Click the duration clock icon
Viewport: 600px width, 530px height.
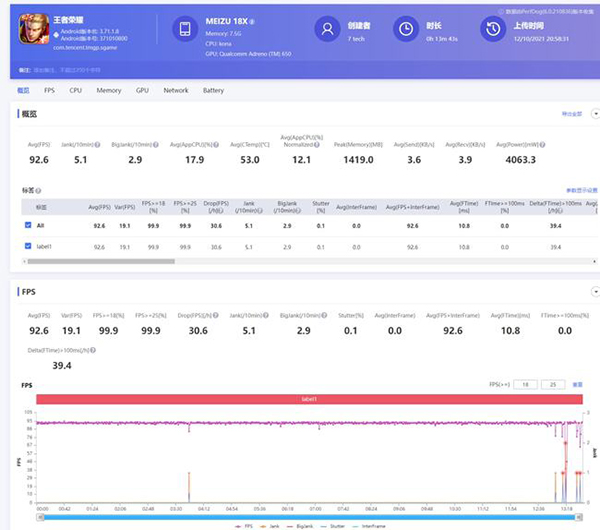(x=405, y=29)
